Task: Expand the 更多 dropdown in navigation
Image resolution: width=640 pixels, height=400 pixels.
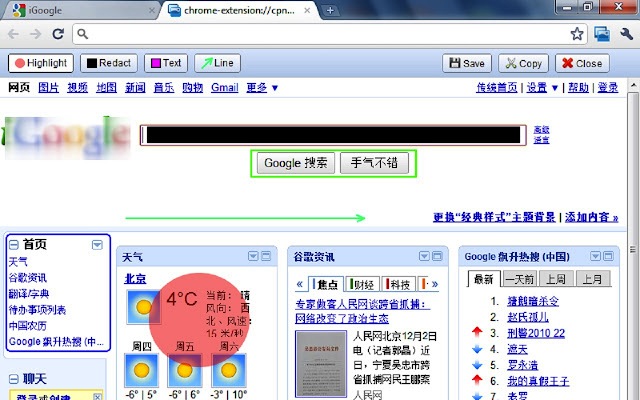Action: pos(261,88)
